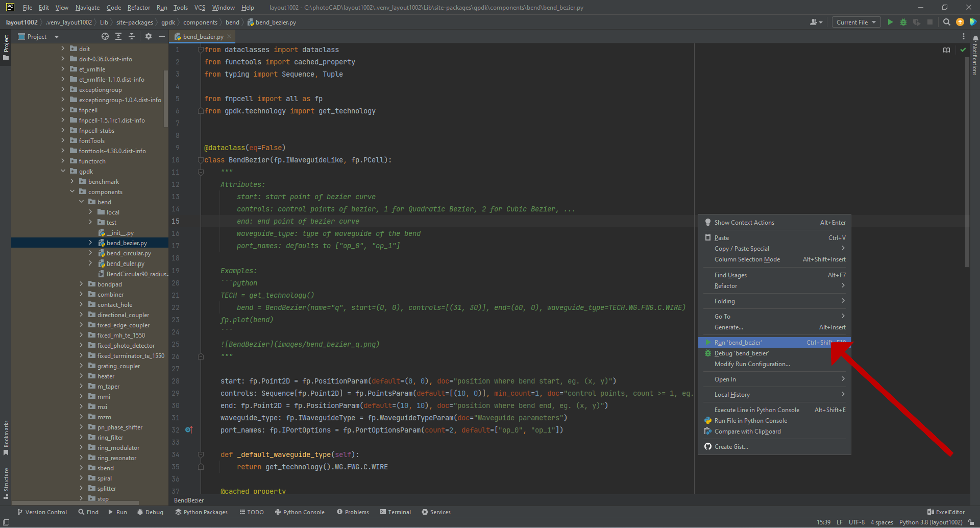Hide the Project panel with the minus icon

[162, 37]
